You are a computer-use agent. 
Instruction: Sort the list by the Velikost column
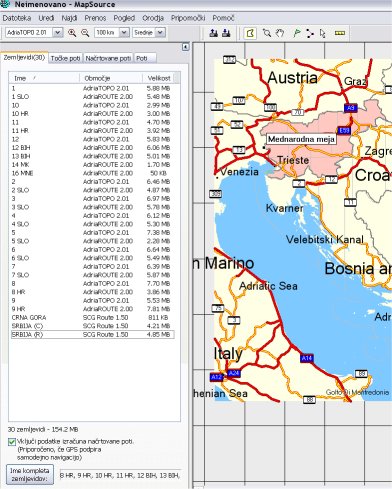(159, 78)
